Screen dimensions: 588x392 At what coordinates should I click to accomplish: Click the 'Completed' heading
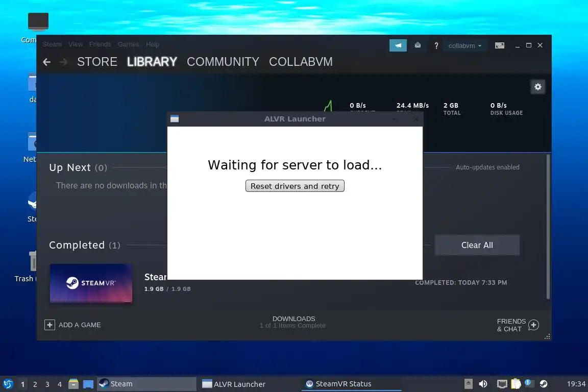click(x=77, y=246)
